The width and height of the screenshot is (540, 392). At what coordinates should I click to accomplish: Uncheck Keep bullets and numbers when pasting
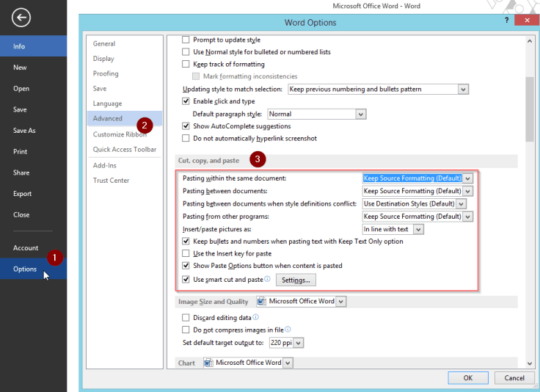[x=186, y=241]
